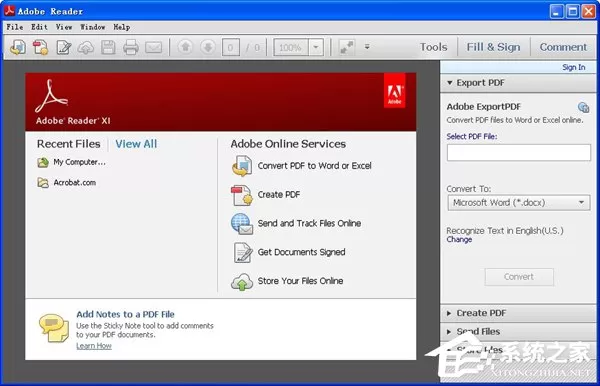Click the Sign/Edit document toolbar icon
This screenshot has width=600, height=386.
[x=64, y=47]
